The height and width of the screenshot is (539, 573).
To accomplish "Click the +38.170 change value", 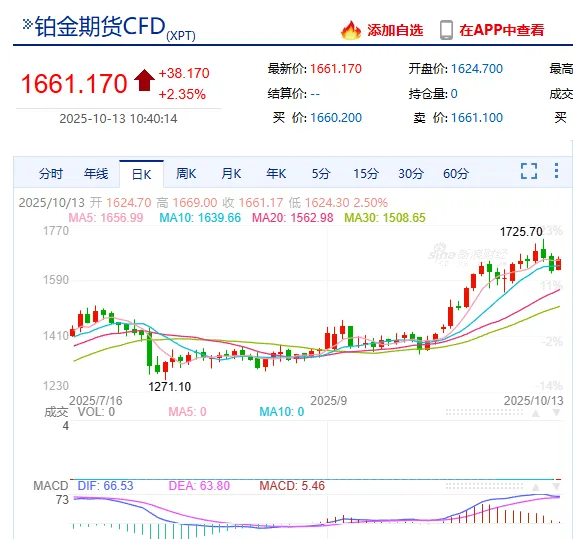I will tap(184, 73).
